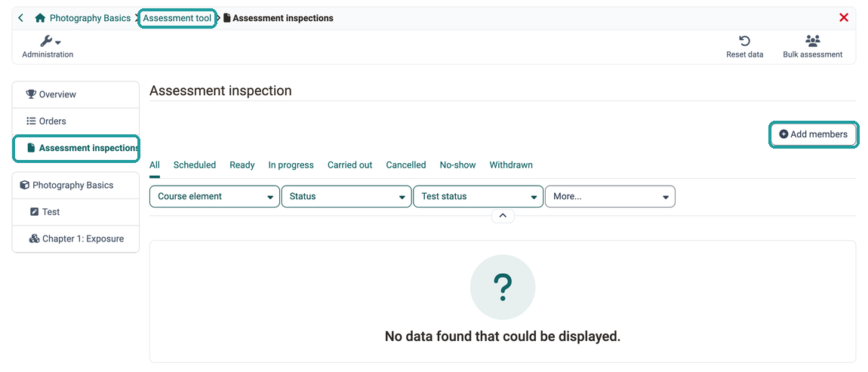Switch to the No-show tab

(458, 165)
